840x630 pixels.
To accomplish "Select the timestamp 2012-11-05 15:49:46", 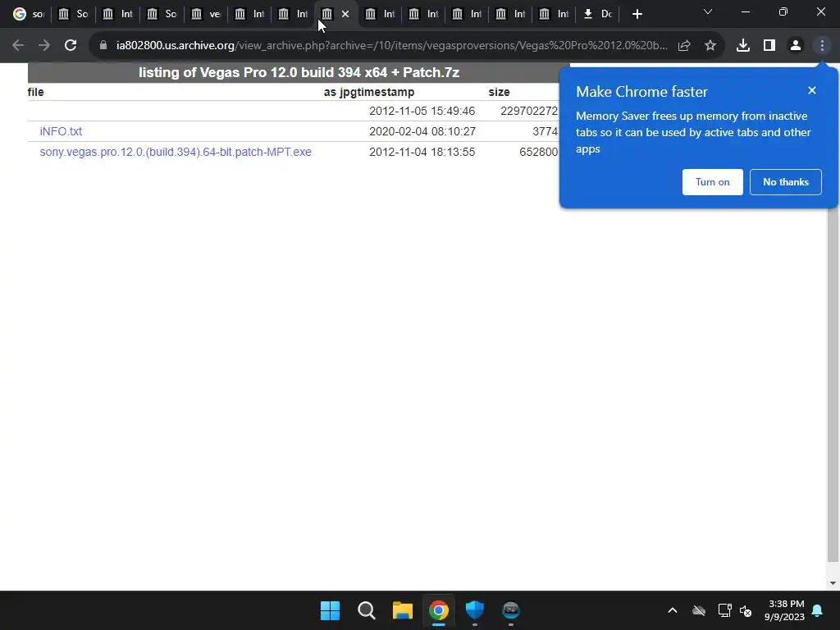I will tap(422, 111).
